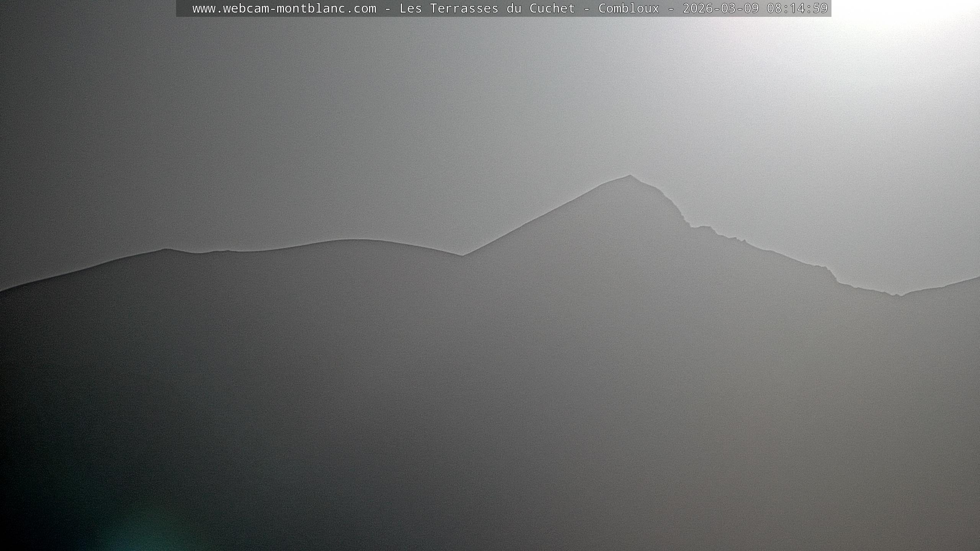The height and width of the screenshot is (551, 980).
Task: Click the 'Combloux' location label
Action: click(629, 8)
